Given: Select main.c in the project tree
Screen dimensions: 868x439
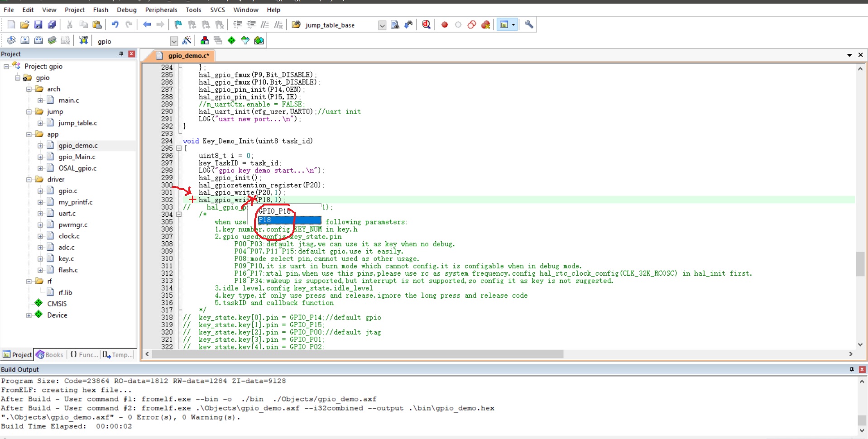Looking at the screenshot, I should click(68, 100).
